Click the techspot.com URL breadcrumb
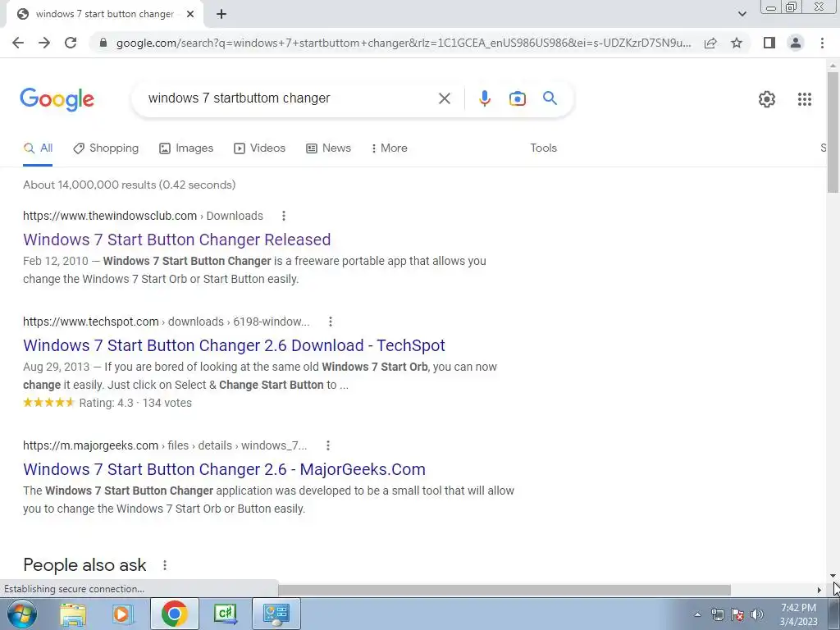The image size is (840, 630). (x=166, y=322)
